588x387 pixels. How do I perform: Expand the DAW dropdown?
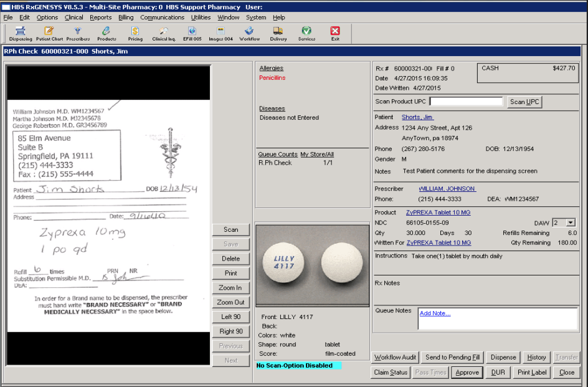(x=571, y=222)
